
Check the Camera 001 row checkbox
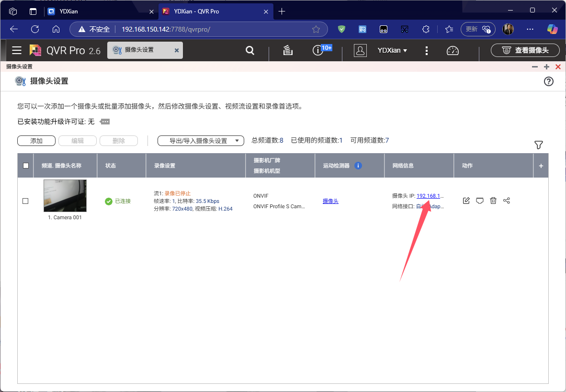pyautogui.click(x=26, y=201)
